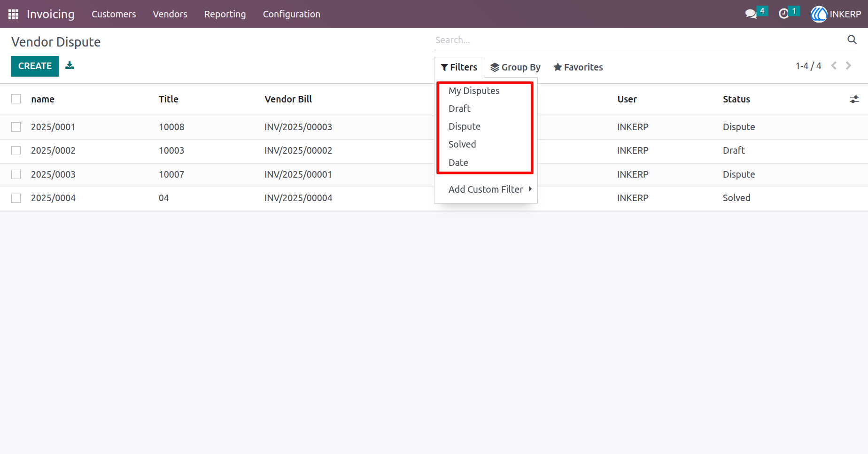The image size is (868, 454).
Task: Select the My Disputes filter
Action: (474, 91)
